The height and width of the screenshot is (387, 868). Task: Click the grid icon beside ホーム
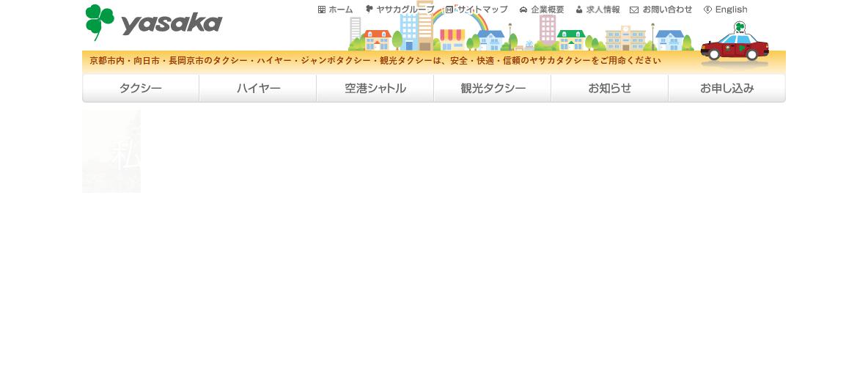(x=322, y=10)
